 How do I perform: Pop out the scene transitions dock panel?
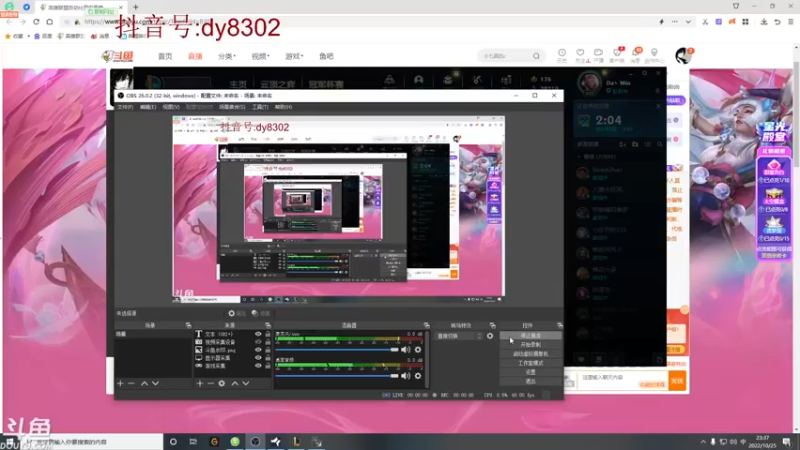coord(492,325)
